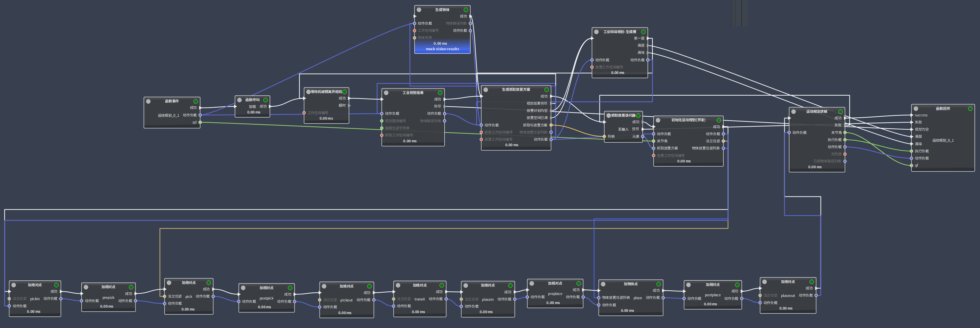
Task: Click qf input port on 函数回传
Action: point(912,166)
